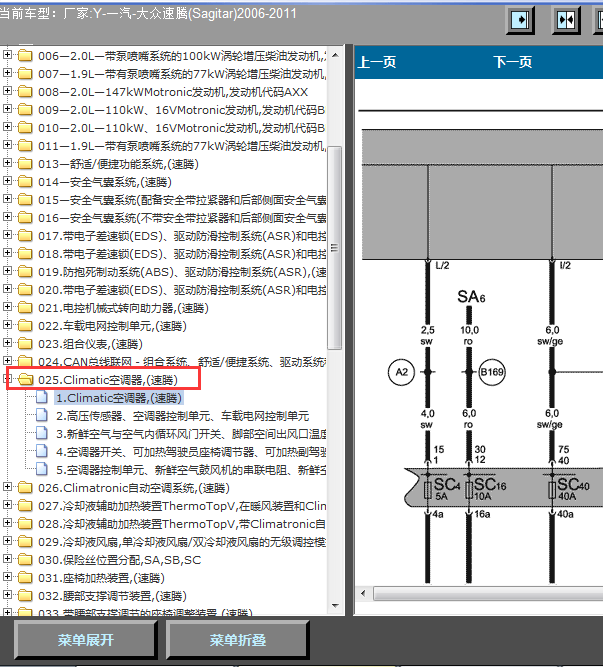The image size is (603, 667).
Task: Open 5.空调器控制单元、新鲜空气鼓风机 page
Action: (191, 470)
